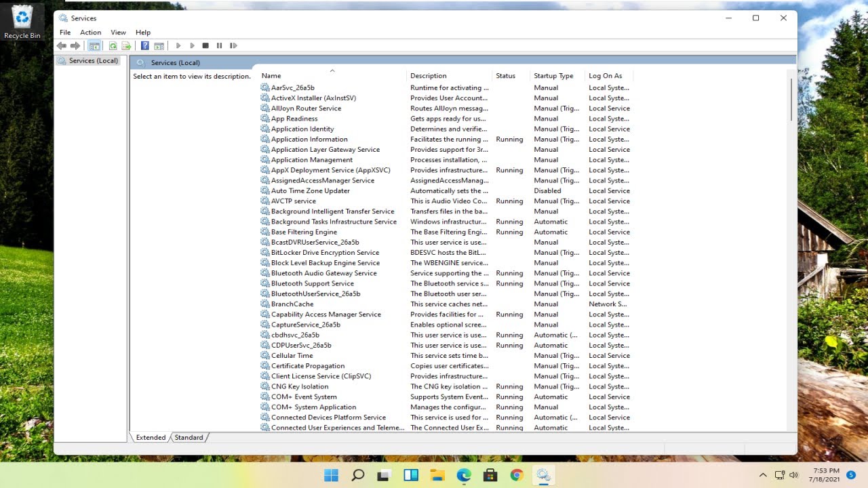Viewport: 868px width, 488px height.
Task: Sort by the Log On As column header
Action: (x=608, y=75)
